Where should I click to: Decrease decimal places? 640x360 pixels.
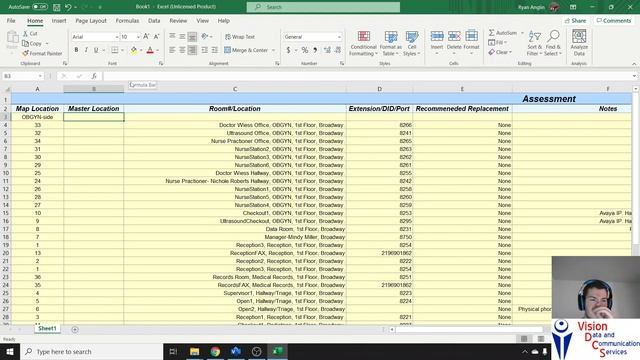pyautogui.click(x=338, y=50)
